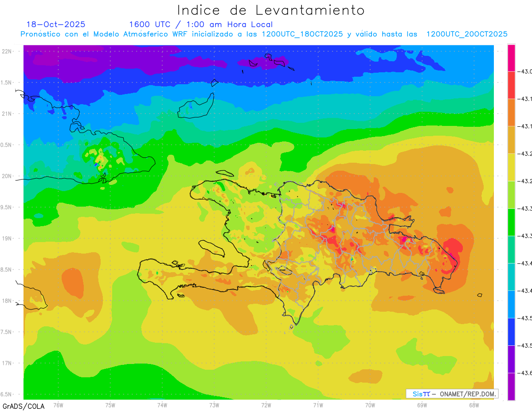Image resolution: width=532 pixels, height=411 pixels.
Task: Click the "20N" latitude label
Action: click(x=8, y=176)
